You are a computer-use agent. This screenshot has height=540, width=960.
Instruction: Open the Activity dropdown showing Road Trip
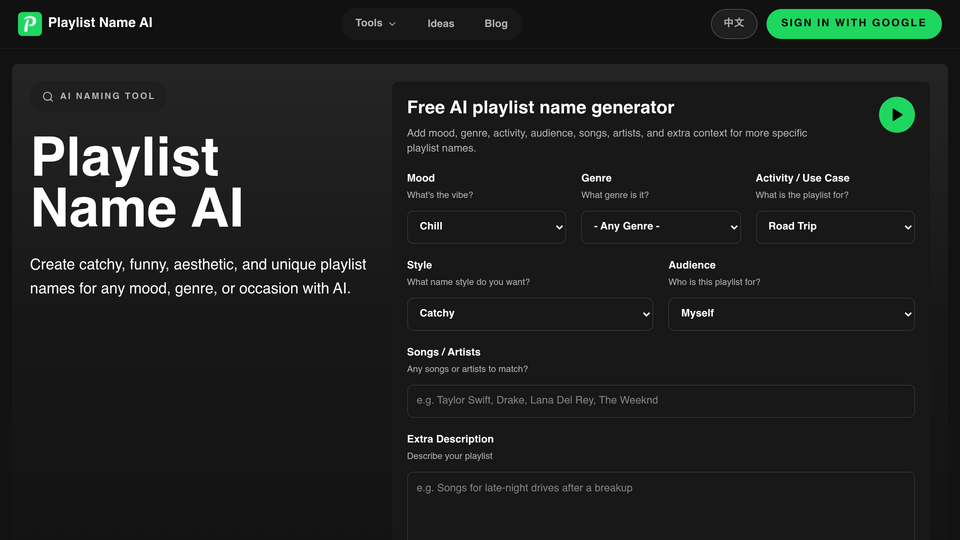pos(835,227)
